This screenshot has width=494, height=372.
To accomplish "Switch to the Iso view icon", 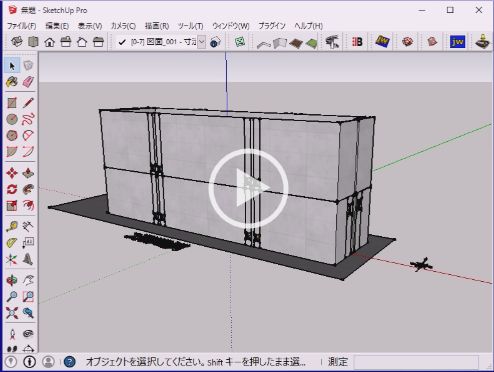I will pyautogui.click(x=17, y=42).
